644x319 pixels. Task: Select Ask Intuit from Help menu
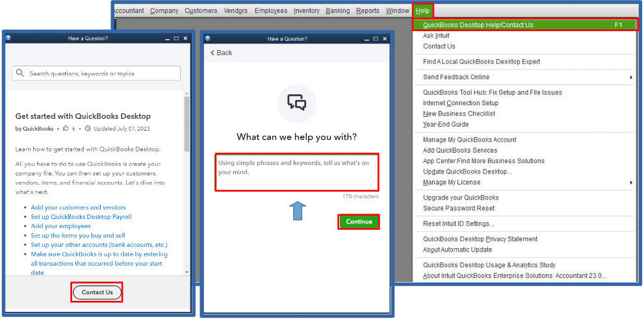pyautogui.click(x=436, y=36)
